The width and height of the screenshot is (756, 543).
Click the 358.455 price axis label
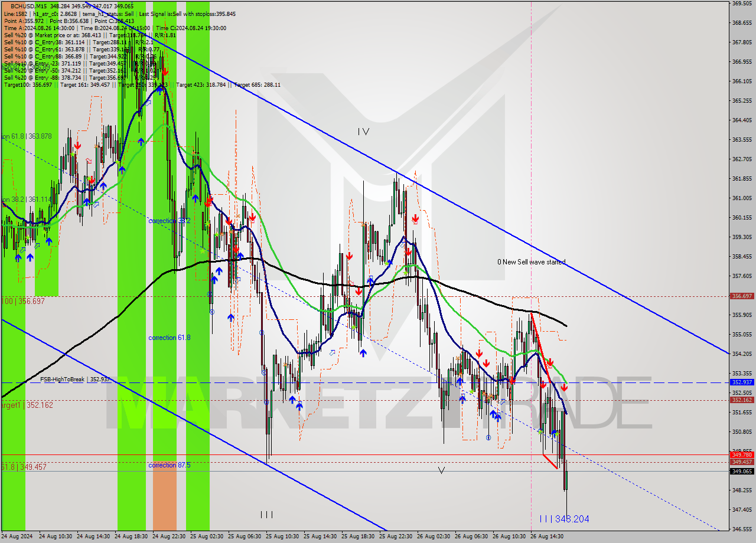click(x=742, y=256)
